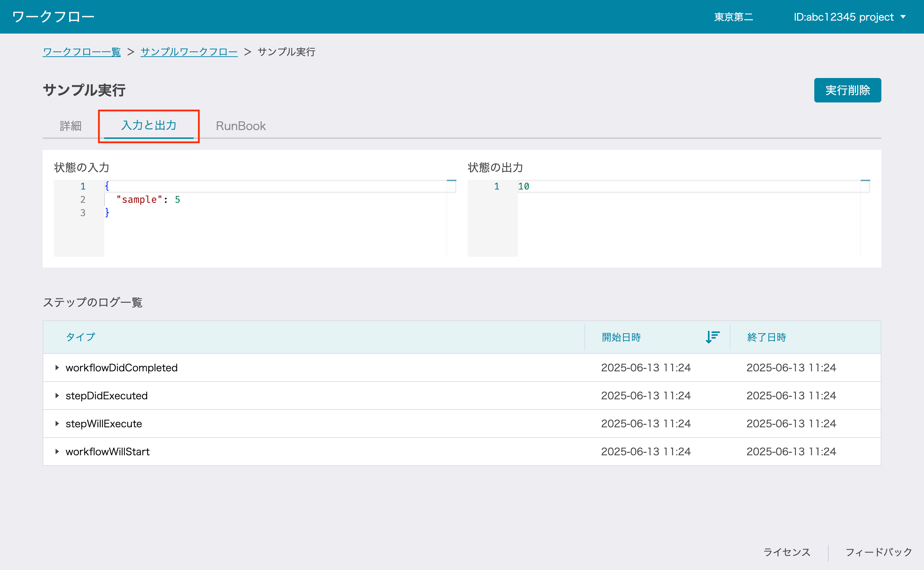Click the end date of workflowWillStart row
The height and width of the screenshot is (570, 924).
coord(791,451)
